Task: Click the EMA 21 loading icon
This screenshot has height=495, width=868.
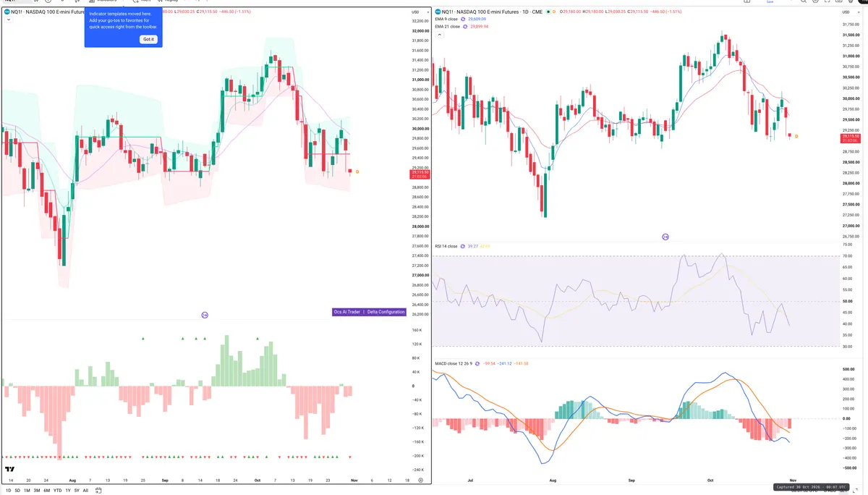Action: pyautogui.click(x=466, y=26)
